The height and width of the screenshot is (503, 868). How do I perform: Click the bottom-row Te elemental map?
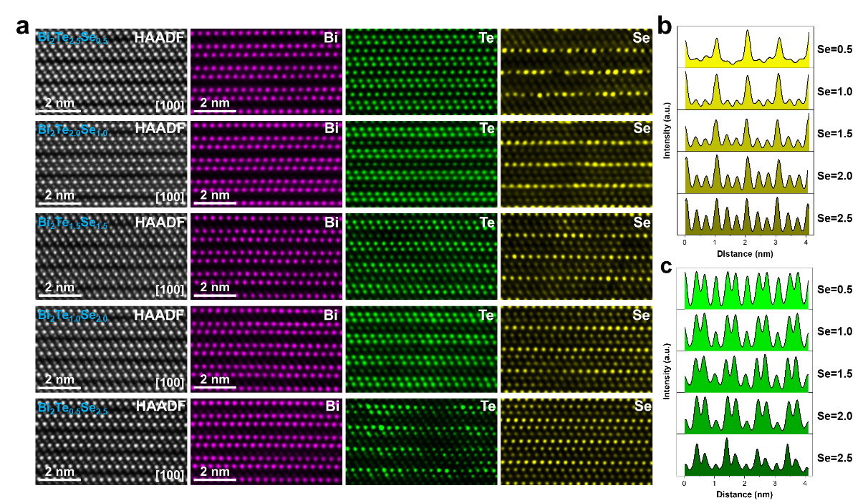pyautogui.click(x=421, y=441)
